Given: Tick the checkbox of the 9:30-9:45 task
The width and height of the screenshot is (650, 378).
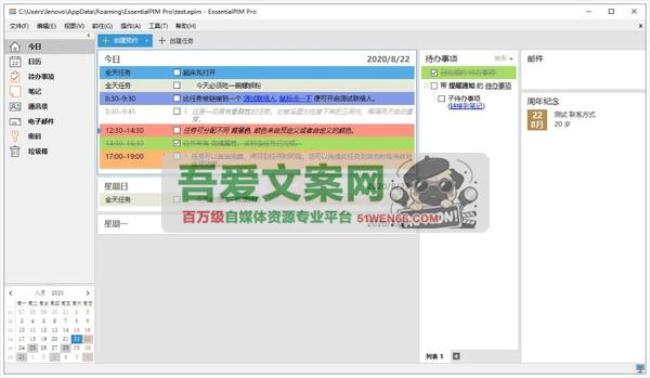Looking at the screenshot, I should 177,111.
